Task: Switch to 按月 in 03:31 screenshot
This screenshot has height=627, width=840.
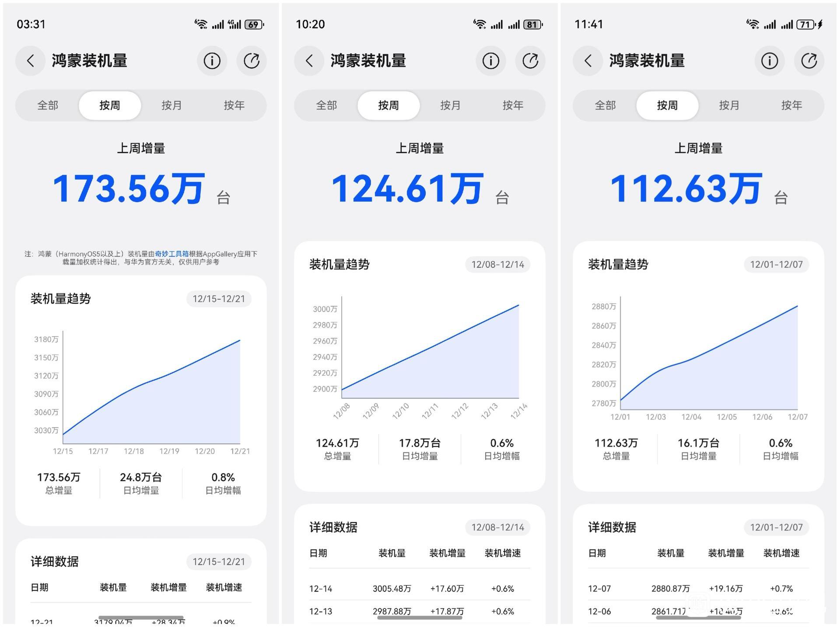Action: click(x=171, y=105)
